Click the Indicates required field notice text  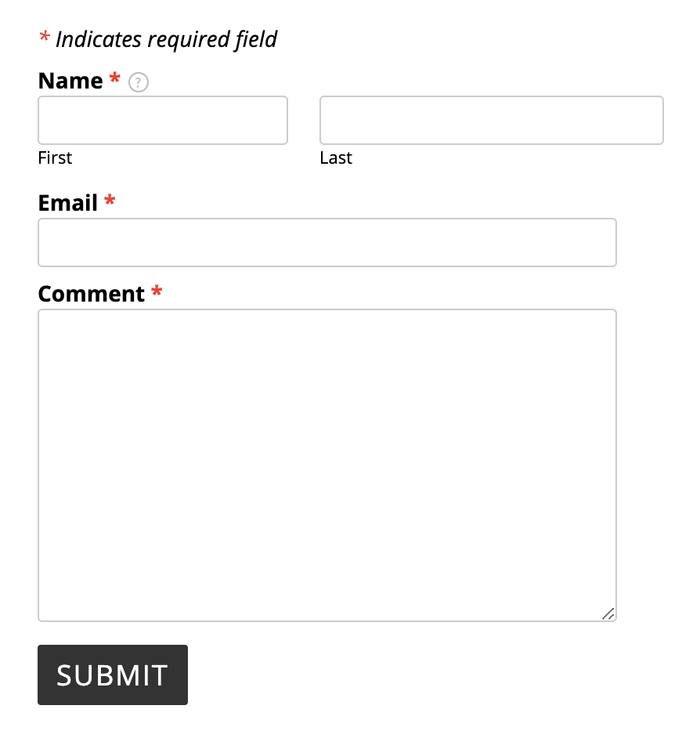[x=167, y=39]
